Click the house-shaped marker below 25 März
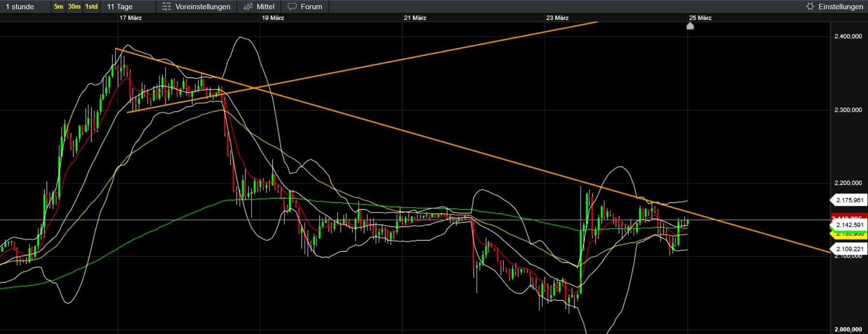The width and height of the screenshot is (868, 334). point(690,26)
